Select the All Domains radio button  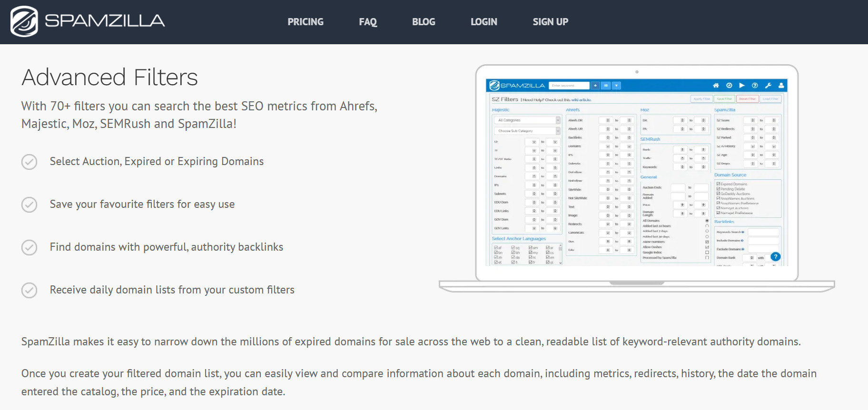pyautogui.click(x=707, y=221)
